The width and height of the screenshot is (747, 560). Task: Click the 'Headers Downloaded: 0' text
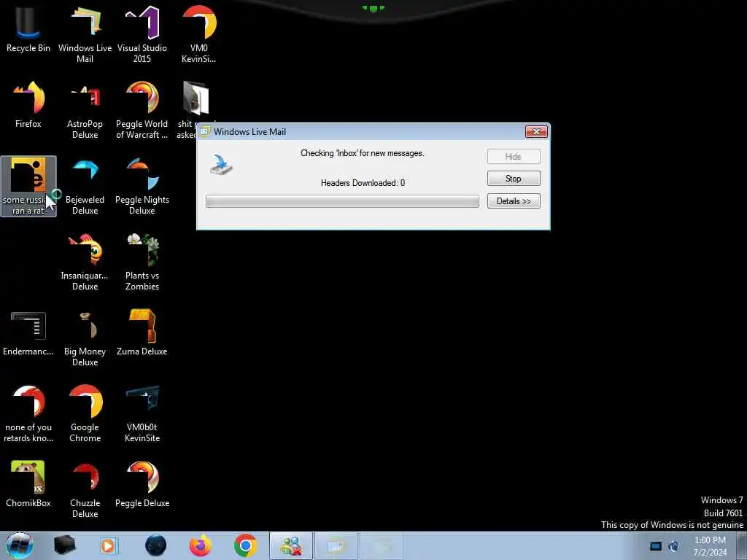click(363, 183)
